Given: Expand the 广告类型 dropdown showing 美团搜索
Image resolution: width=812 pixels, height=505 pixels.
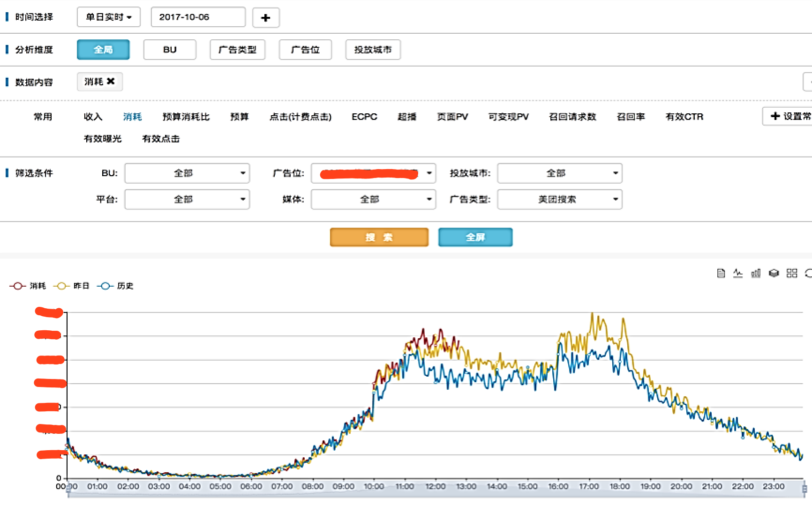Looking at the screenshot, I should click(x=559, y=200).
